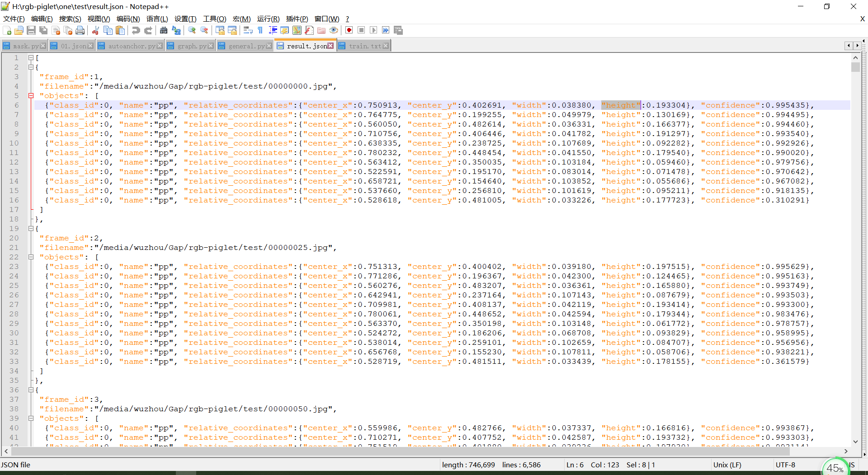
Task: Switch to the train.txt tab
Action: (x=364, y=45)
